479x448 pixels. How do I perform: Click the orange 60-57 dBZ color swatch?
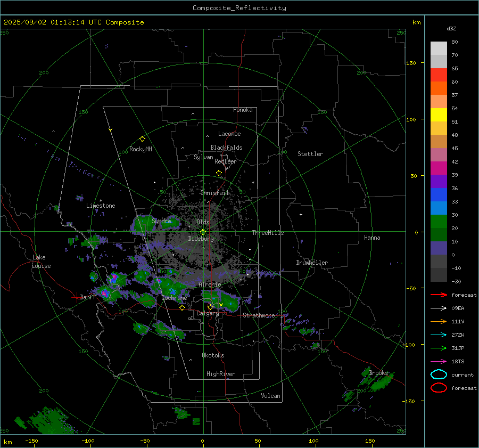(x=439, y=88)
